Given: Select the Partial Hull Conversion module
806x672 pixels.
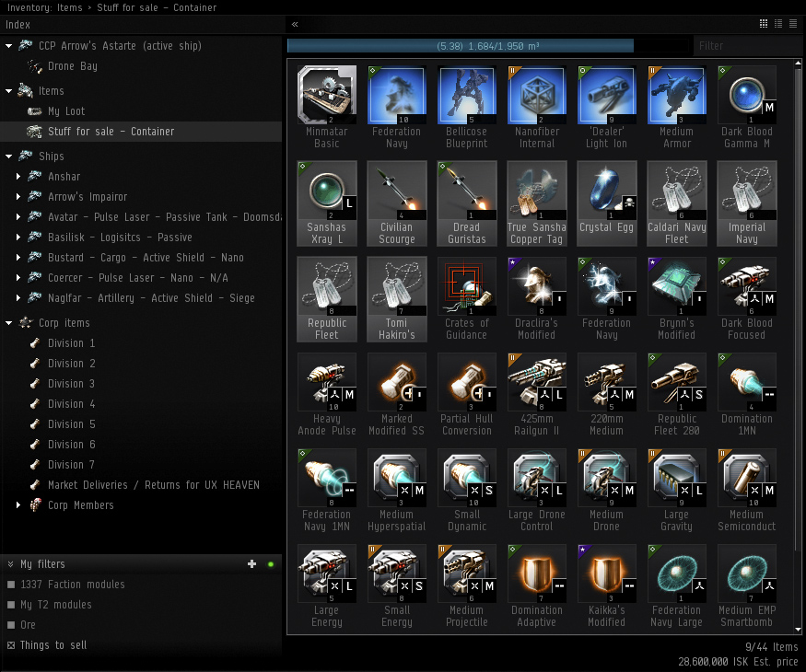Looking at the screenshot, I should pos(467,382).
